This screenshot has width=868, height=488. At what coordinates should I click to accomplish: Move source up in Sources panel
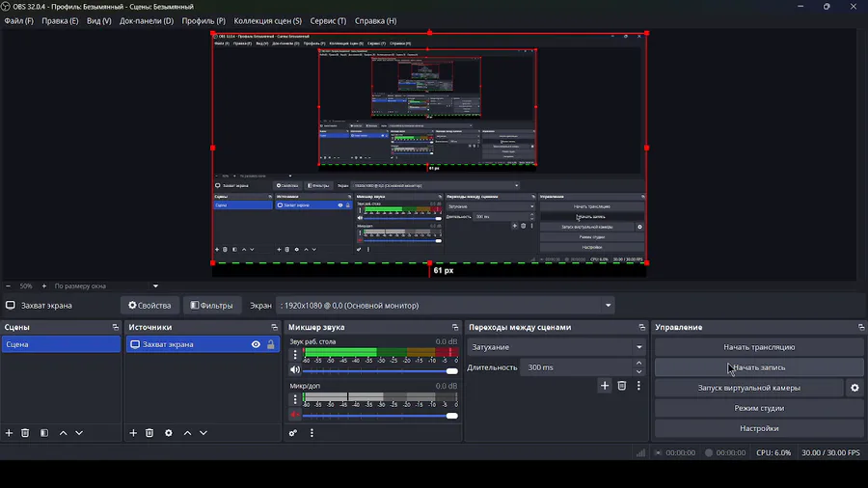pyautogui.click(x=187, y=433)
